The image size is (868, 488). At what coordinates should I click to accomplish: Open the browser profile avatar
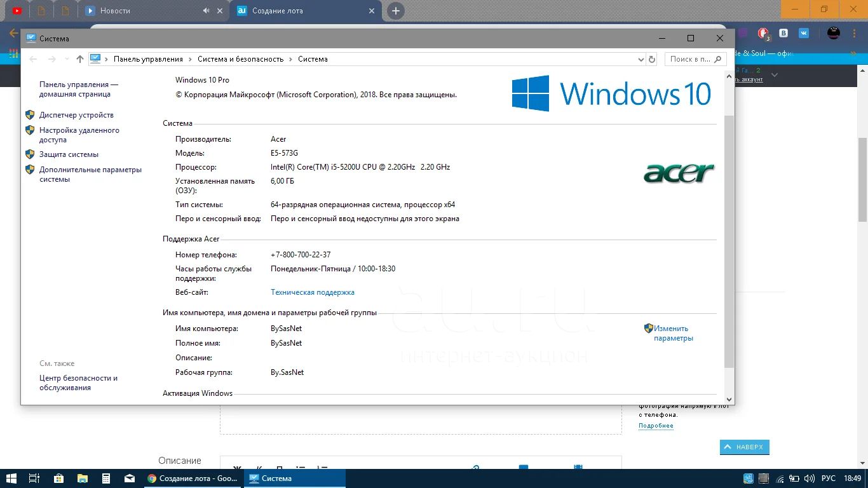point(834,33)
